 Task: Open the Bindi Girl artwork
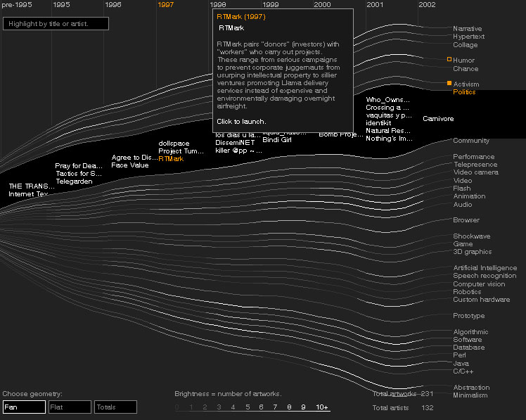pyautogui.click(x=277, y=140)
